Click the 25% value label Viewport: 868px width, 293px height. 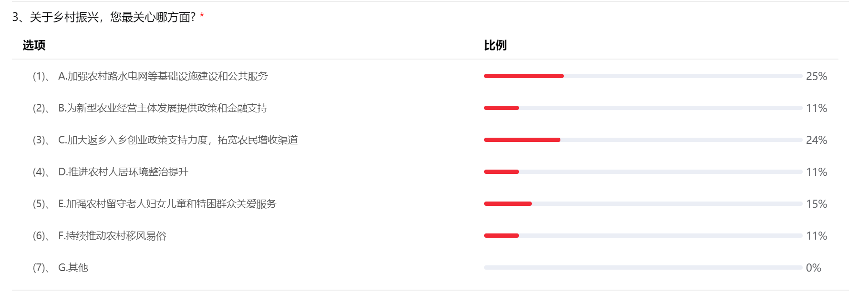click(816, 76)
